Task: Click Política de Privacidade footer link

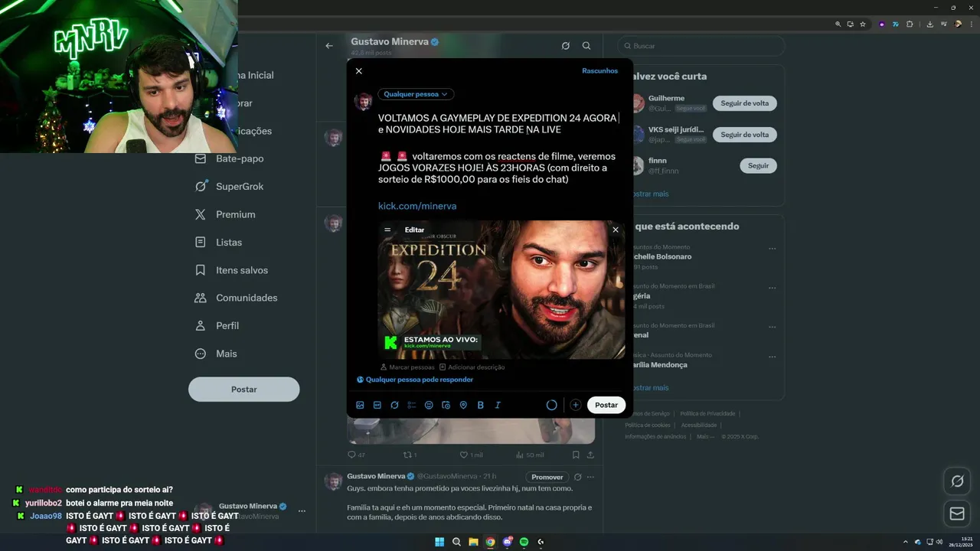Action: click(707, 414)
